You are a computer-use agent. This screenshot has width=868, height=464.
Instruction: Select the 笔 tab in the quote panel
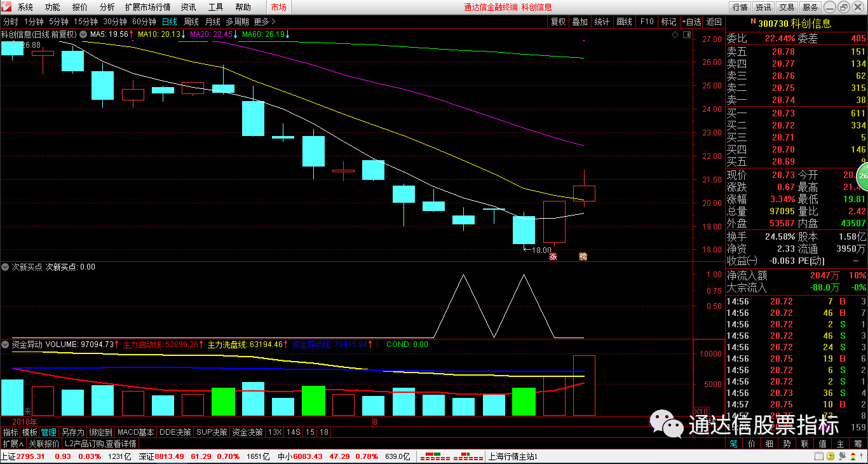pyautogui.click(x=734, y=444)
